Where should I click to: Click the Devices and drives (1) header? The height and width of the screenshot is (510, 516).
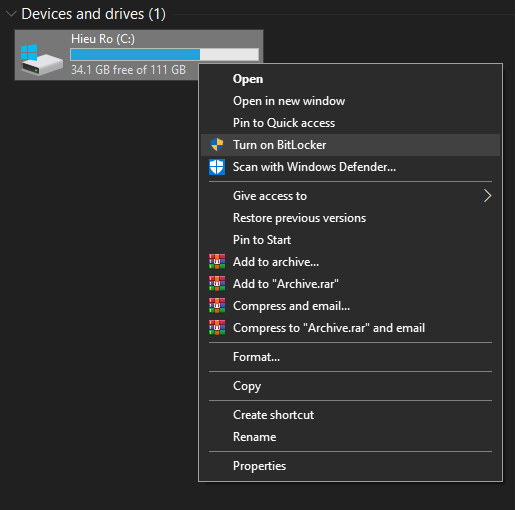coord(93,14)
